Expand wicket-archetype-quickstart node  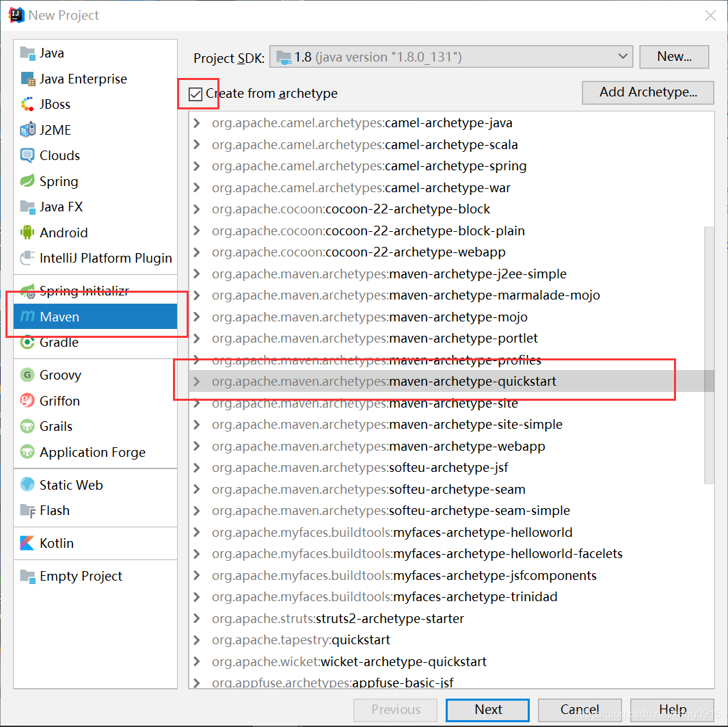[x=197, y=661]
